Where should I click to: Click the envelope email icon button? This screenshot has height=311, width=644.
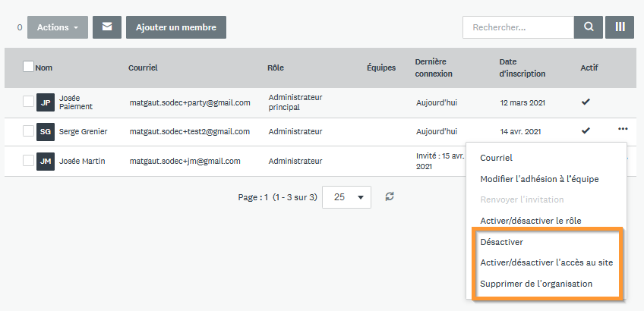107,27
